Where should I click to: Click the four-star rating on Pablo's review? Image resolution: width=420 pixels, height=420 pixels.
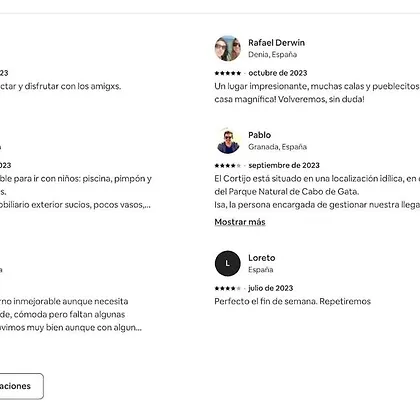coord(228,165)
